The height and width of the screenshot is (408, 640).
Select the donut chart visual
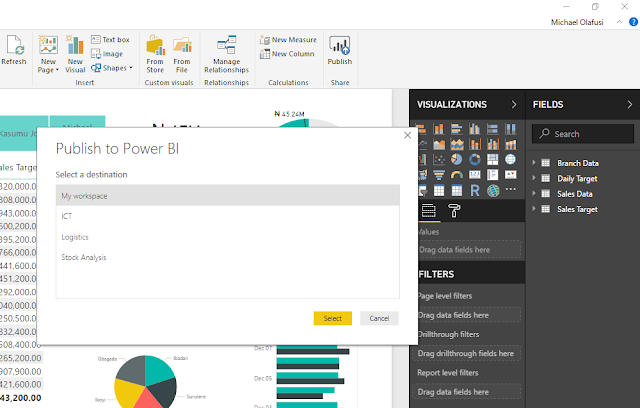click(x=475, y=159)
